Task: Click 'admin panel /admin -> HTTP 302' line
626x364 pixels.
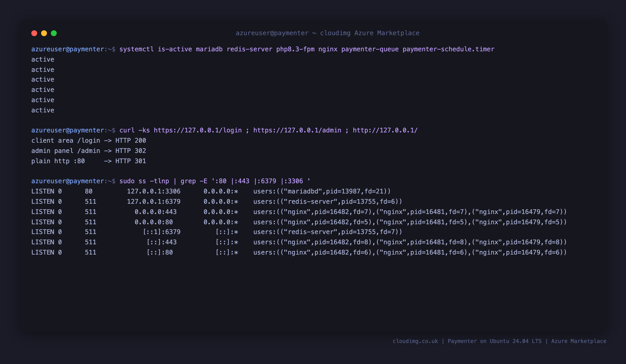Action: pos(89,151)
